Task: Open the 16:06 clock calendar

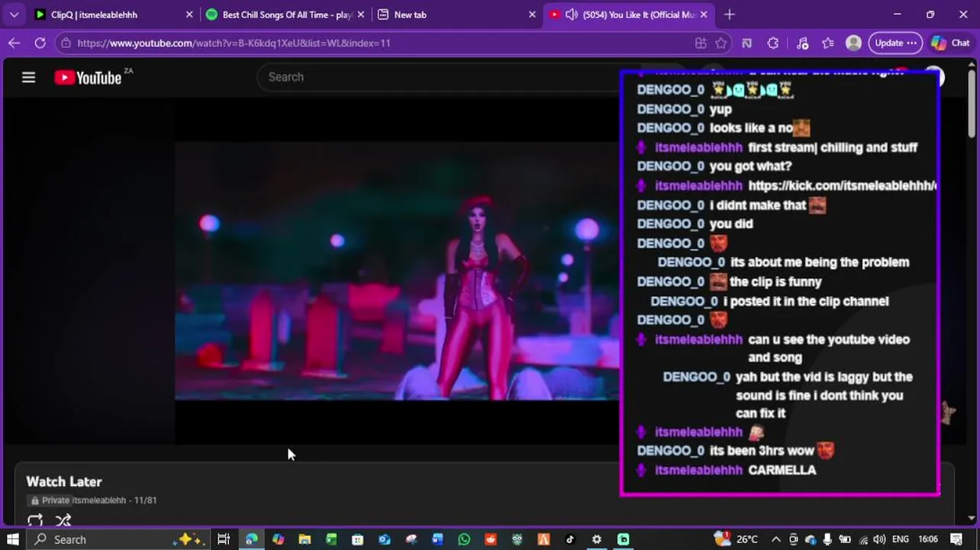Action: point(928,539)
